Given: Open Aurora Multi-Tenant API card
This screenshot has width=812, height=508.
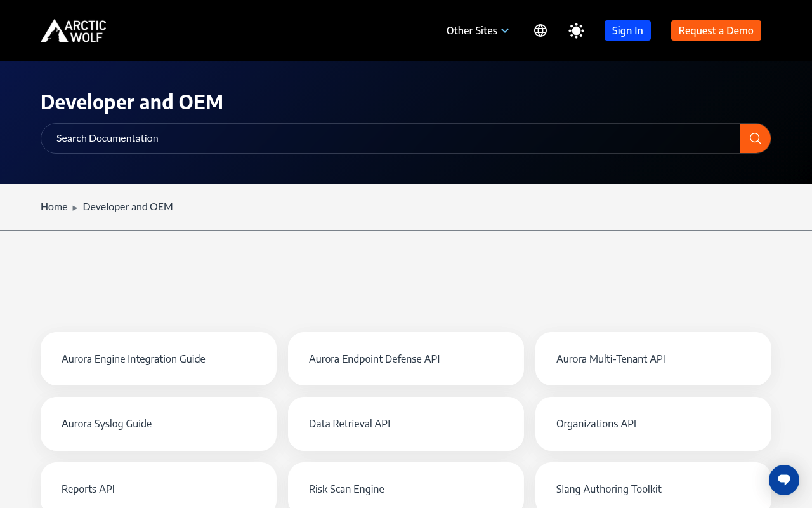Looking at the screenshot, I should pos(653,359).
